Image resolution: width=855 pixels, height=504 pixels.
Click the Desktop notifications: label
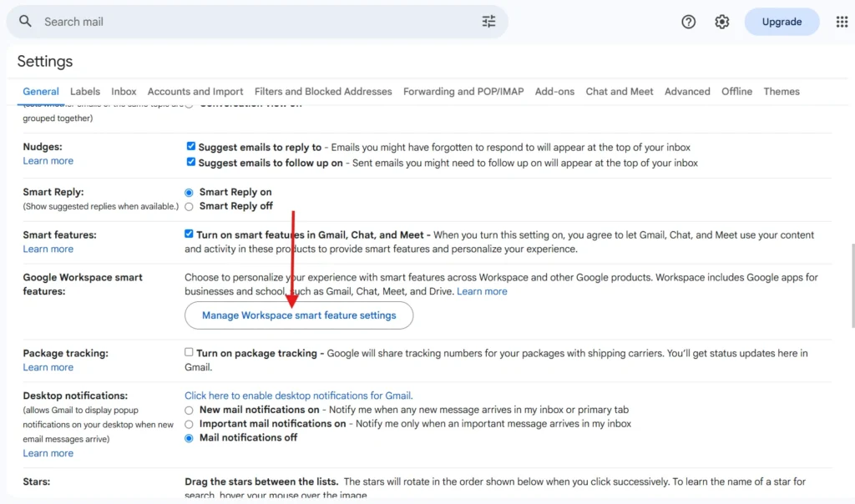pos(75,396)
